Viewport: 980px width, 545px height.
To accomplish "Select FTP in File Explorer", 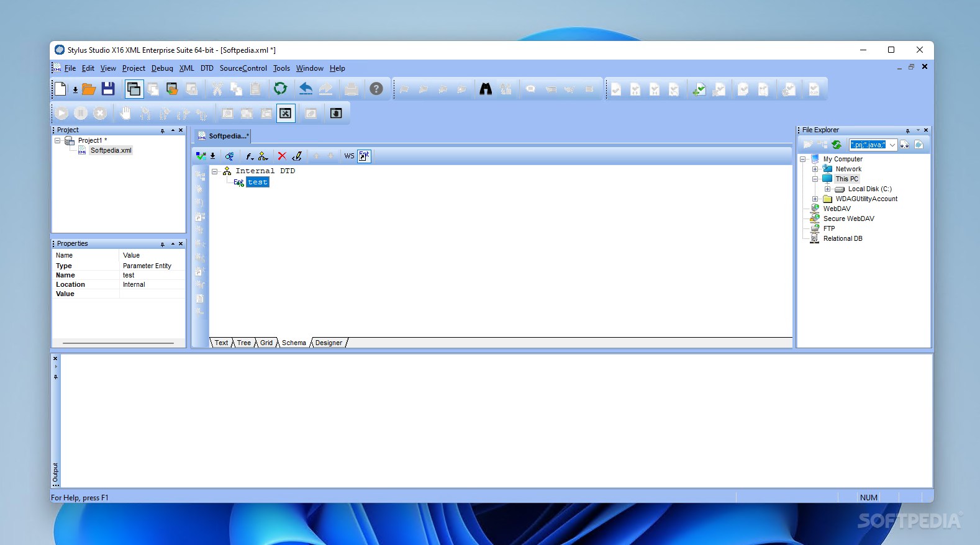I will tap(829, 229).
